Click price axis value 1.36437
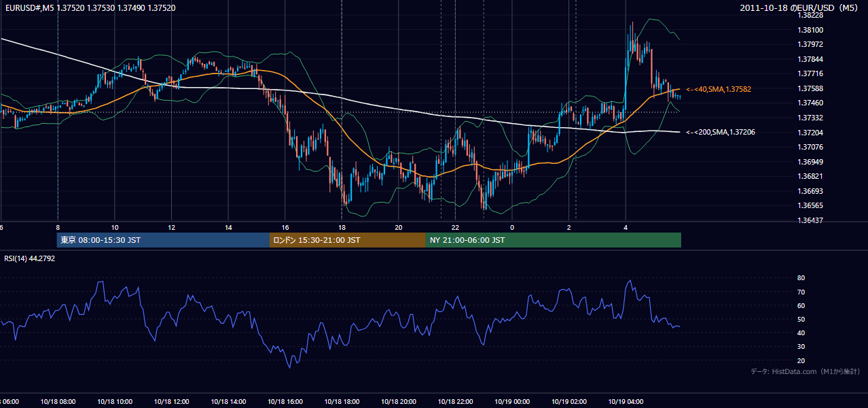The width and height of the screenshot is (868, 408). [x=811, y=220]
